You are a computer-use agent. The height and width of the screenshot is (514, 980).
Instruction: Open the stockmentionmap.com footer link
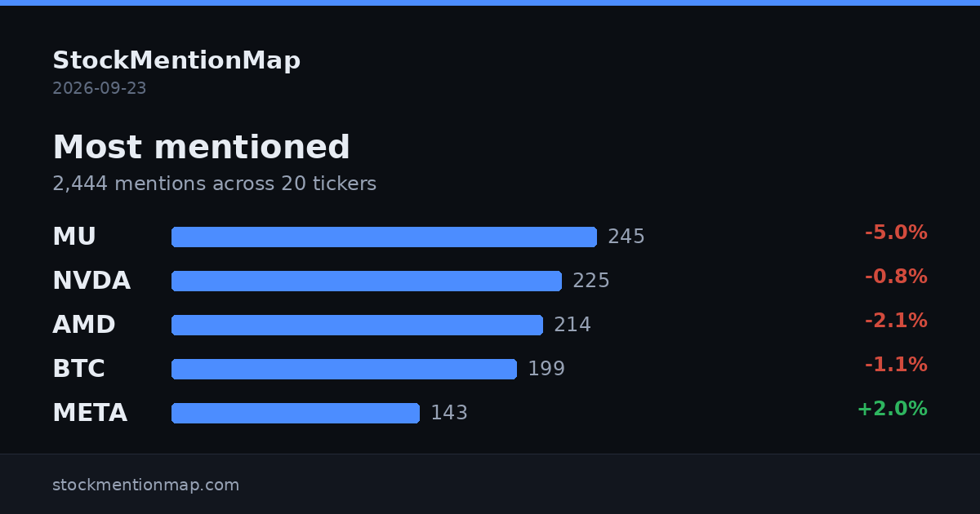[146, 485]
